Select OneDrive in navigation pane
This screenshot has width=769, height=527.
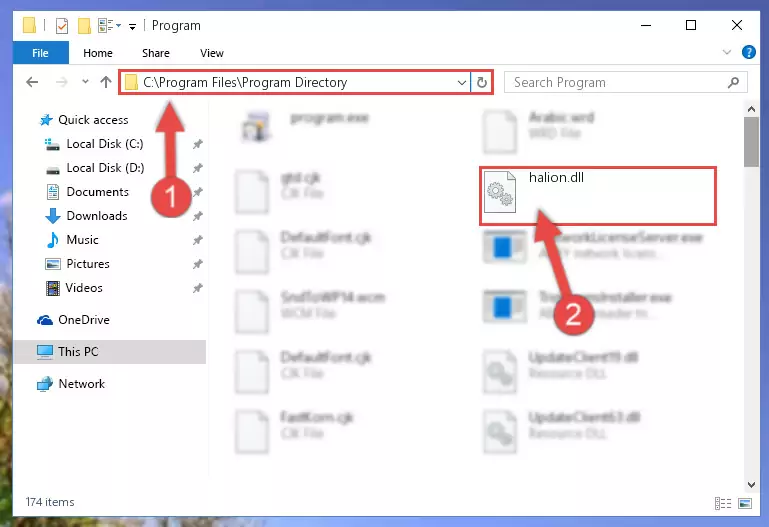coord(84,320)
